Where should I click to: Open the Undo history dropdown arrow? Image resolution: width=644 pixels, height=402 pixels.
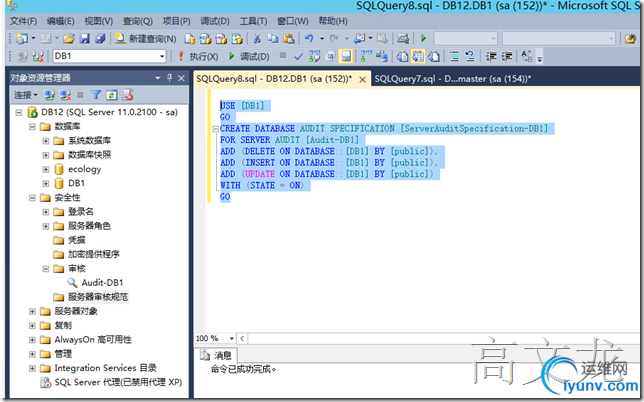point(322,39)
